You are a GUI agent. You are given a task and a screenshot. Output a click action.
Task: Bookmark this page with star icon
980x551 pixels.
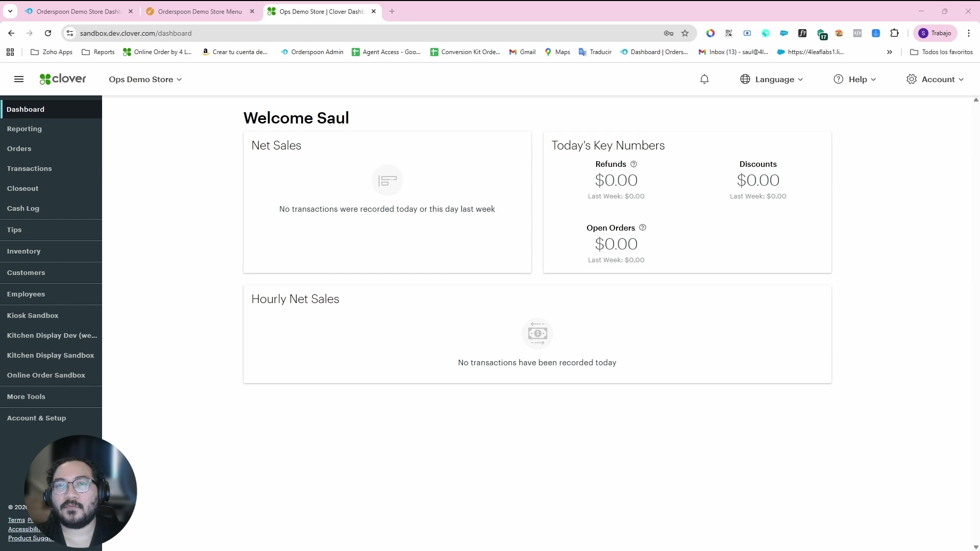tap(685, 33)
